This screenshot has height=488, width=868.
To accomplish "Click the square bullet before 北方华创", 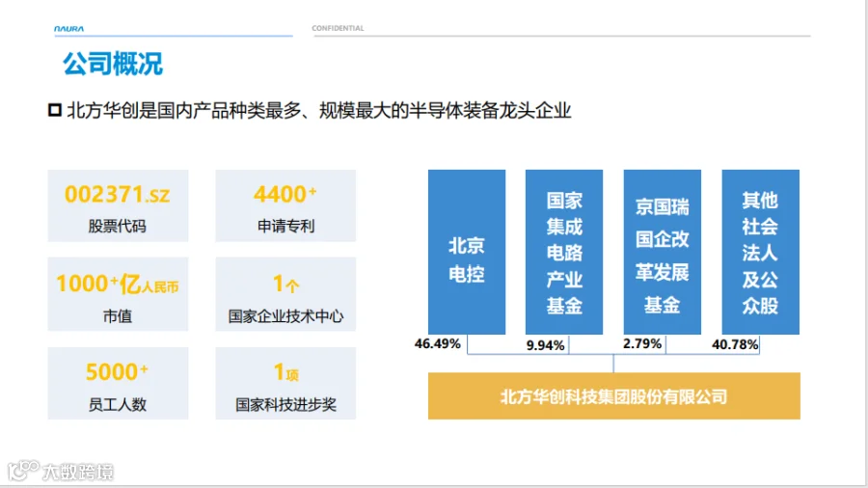I will pos(54,110).
